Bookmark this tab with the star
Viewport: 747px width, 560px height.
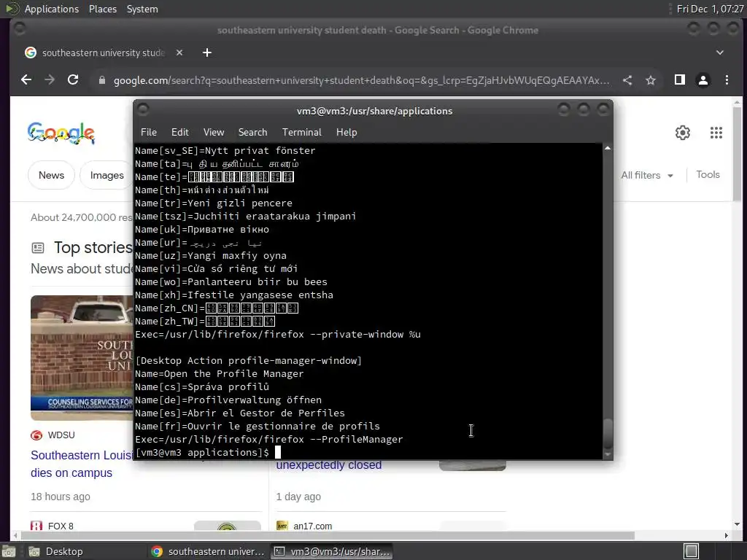coord(651,80)
